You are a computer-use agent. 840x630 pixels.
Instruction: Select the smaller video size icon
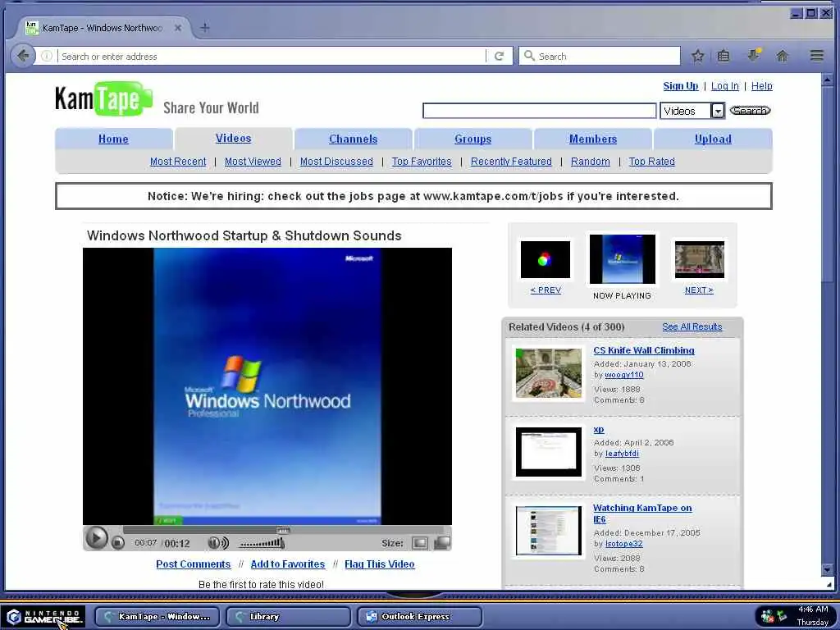coord(419,543)
